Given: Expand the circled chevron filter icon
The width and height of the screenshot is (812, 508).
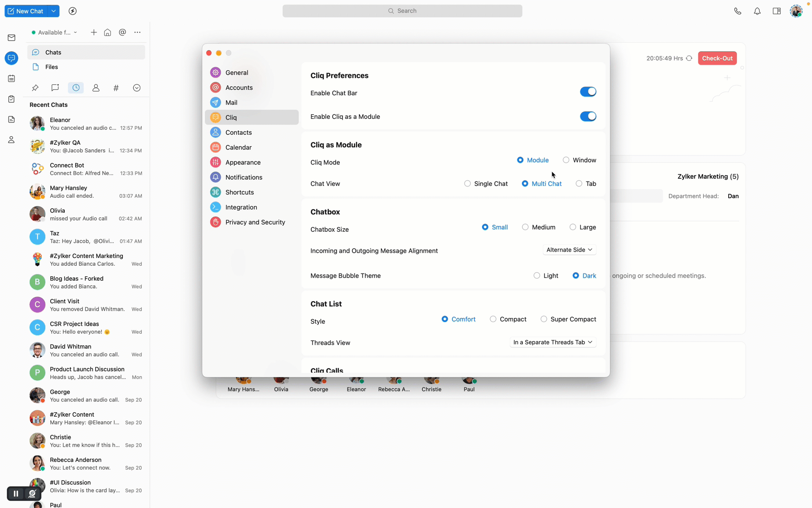Looking at the screenshot, I should click(136, 88).
